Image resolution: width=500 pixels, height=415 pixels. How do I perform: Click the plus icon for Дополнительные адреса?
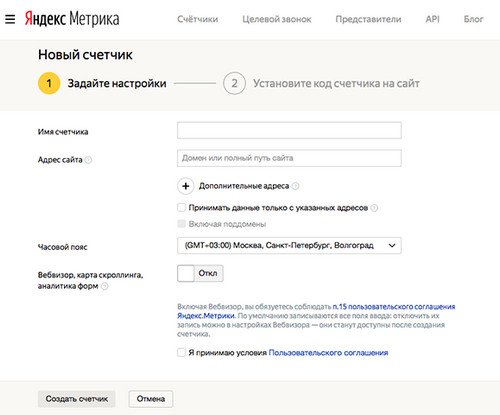(x=186, y=186)
